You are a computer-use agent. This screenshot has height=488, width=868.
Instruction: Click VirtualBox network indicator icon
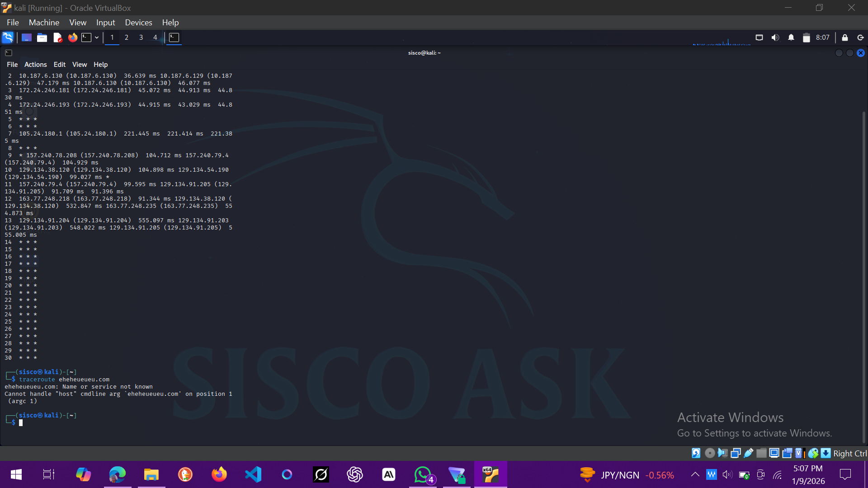pos(736,453)
